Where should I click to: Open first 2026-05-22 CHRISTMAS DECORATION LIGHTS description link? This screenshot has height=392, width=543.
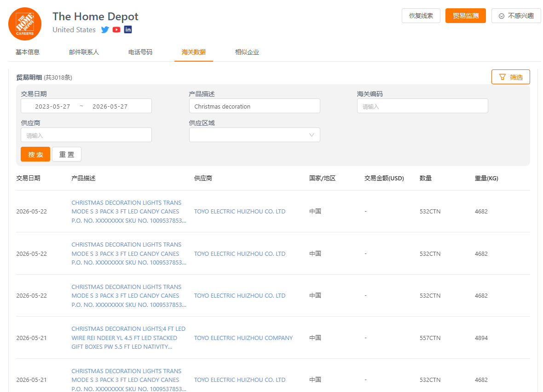point(129,212)
